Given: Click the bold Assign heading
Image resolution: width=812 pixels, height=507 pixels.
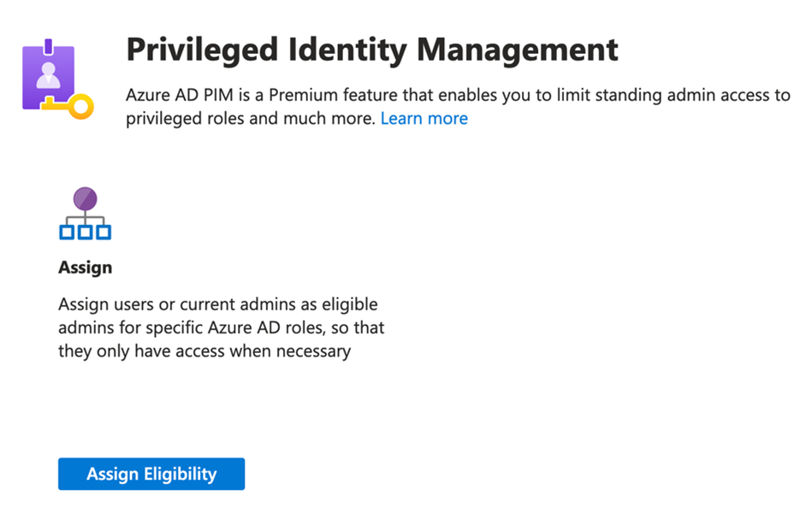Looking at the screenshot, I should [x=85, y=268].
